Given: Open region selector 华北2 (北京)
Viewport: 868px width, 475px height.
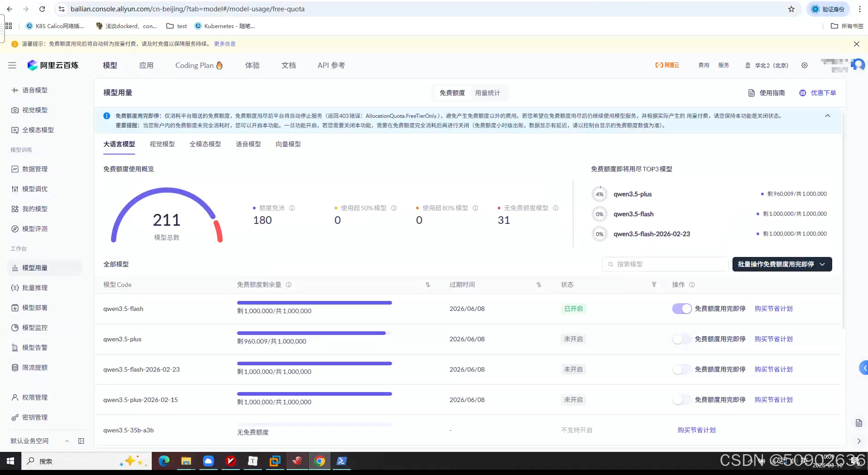Looking at the screenshot, I should point(767,65).
